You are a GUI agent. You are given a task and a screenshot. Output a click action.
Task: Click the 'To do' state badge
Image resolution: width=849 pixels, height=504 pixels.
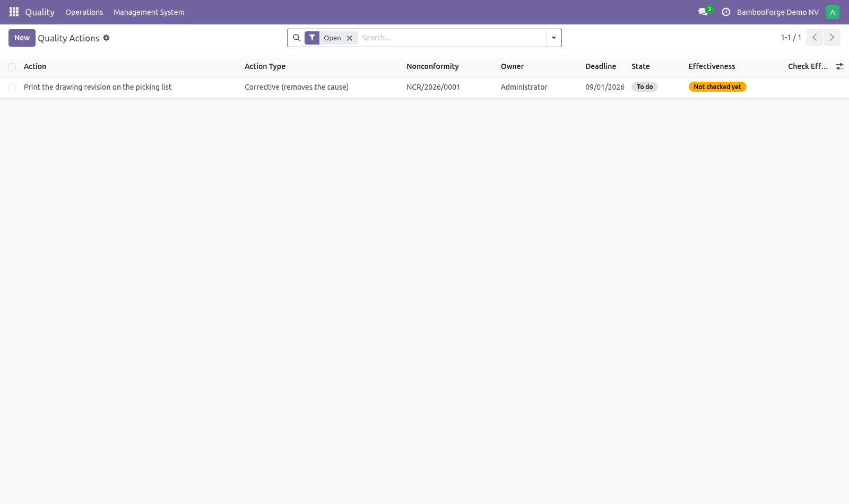645,87
